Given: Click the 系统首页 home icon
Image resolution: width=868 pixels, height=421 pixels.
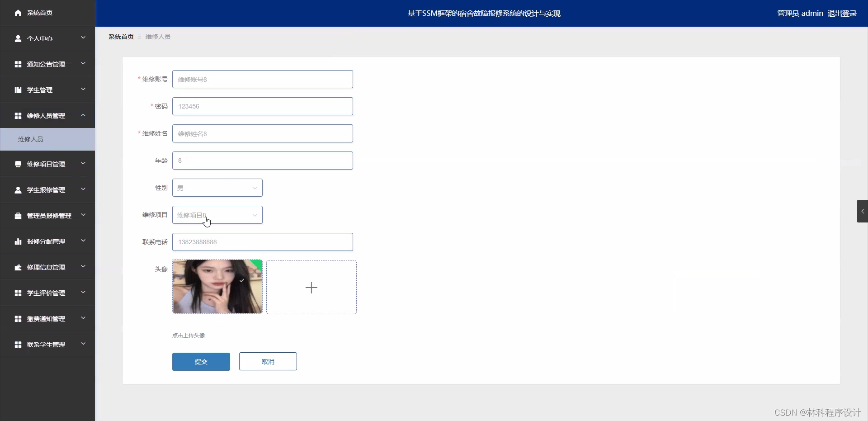Looking at the screenshot, I should pyautogui.click(x=18, y=13).
